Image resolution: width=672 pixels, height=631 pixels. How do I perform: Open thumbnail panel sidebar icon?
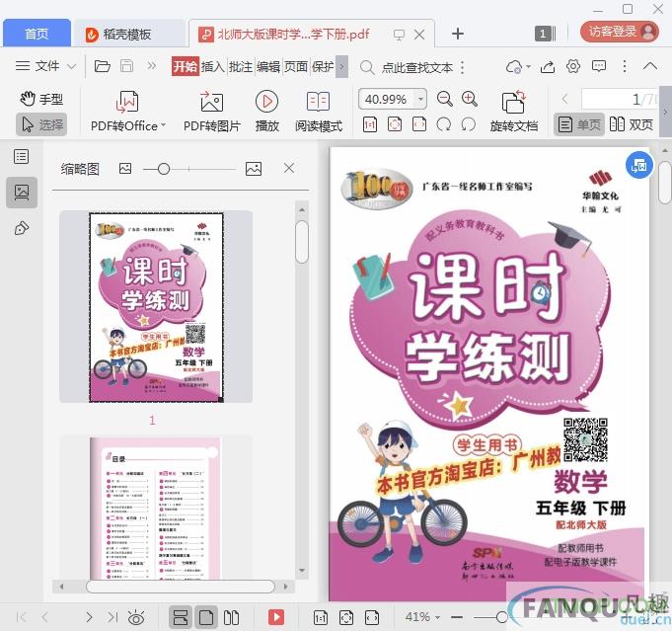click(22, 193)
